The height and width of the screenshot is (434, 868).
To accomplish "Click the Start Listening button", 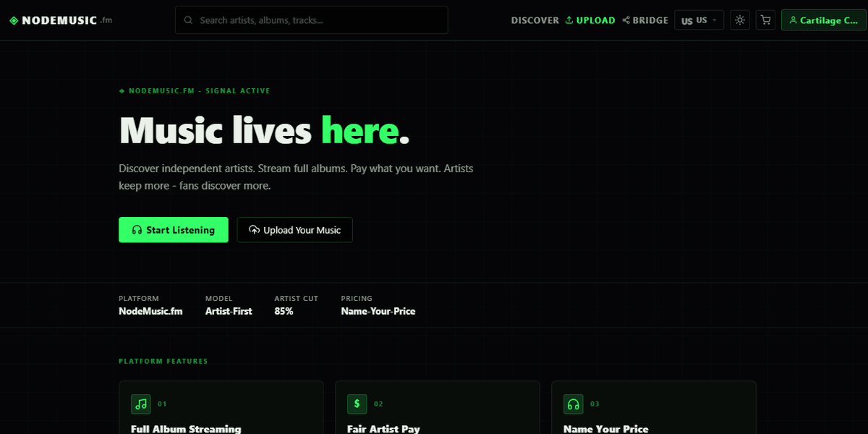I will (x=174, y=230).
